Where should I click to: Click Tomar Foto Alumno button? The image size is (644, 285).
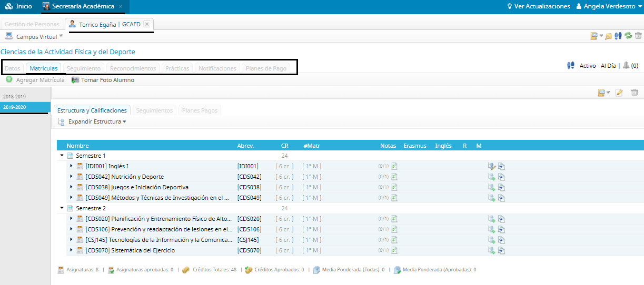click(x=103, y=80)
